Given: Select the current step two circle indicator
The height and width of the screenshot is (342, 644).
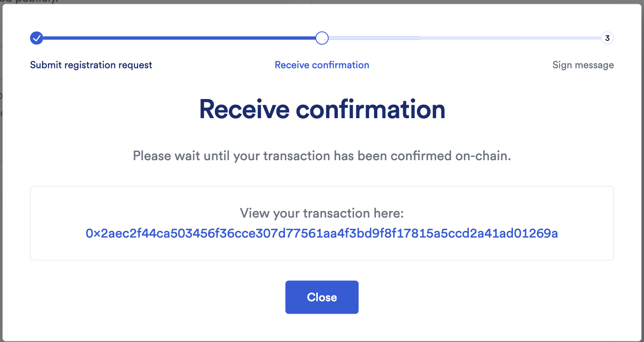Looking at the screenshot, I should coord(322,38).
